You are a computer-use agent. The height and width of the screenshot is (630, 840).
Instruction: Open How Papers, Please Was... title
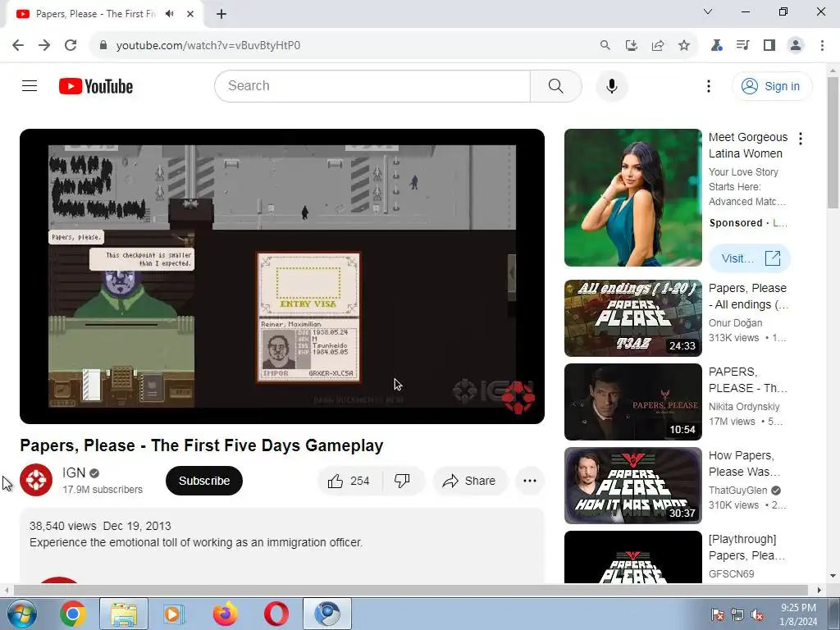click(744, 463)
